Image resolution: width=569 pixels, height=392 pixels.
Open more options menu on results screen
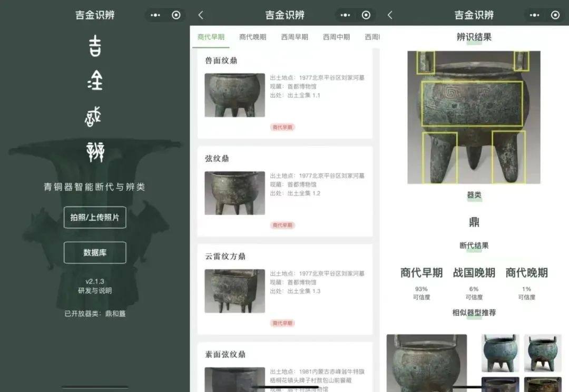pyautogui.click(x=535, y=15)
